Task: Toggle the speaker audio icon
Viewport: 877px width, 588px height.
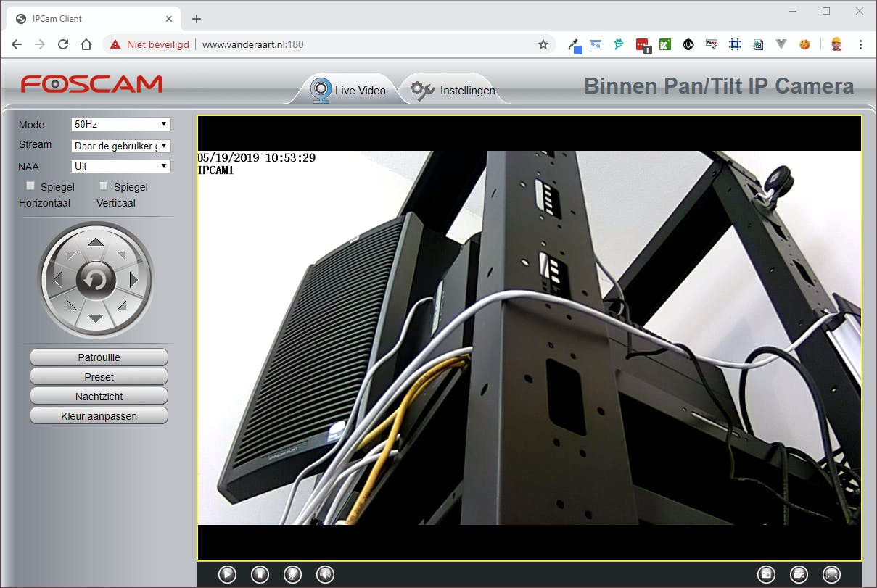Action: pyautogui.click(x=325, y=574)
